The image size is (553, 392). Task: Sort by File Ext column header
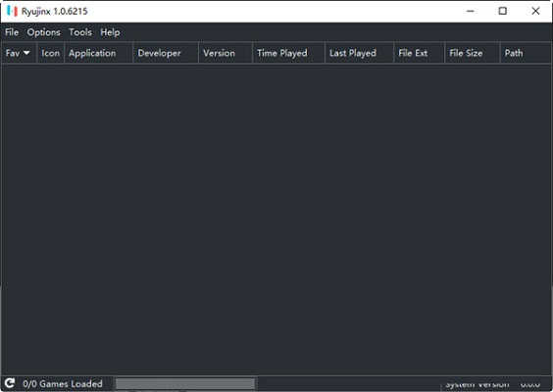pos(420,53)
